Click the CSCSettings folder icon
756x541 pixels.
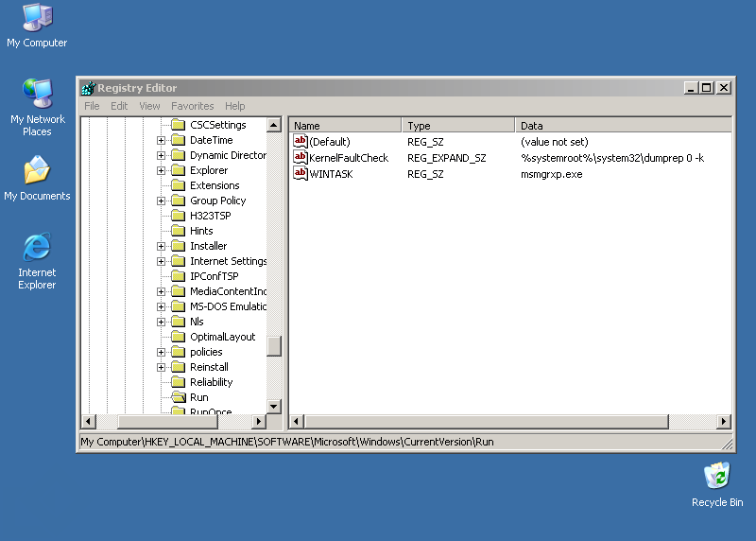(x=179, y=125)
